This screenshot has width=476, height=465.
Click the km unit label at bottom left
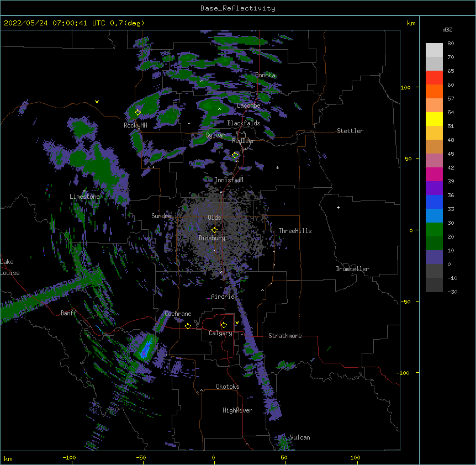[8, 458]
